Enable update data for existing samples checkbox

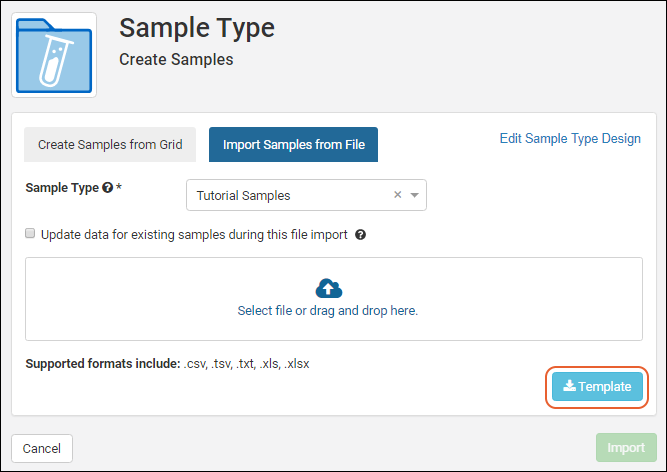click(x=30, y=234)
